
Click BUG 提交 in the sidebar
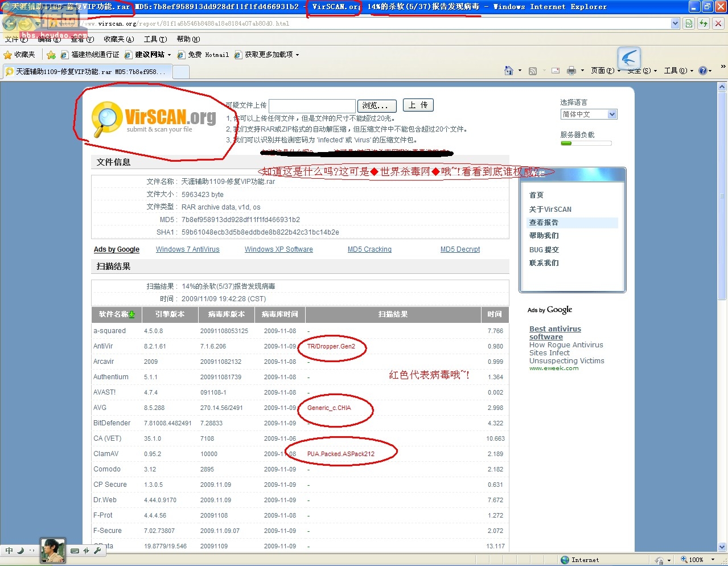point(544,249)
